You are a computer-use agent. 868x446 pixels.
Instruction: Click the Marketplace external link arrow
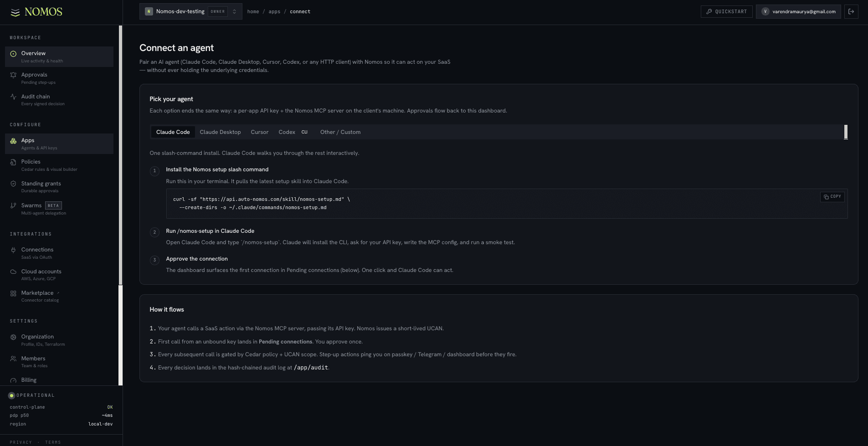tap(58, 293)
